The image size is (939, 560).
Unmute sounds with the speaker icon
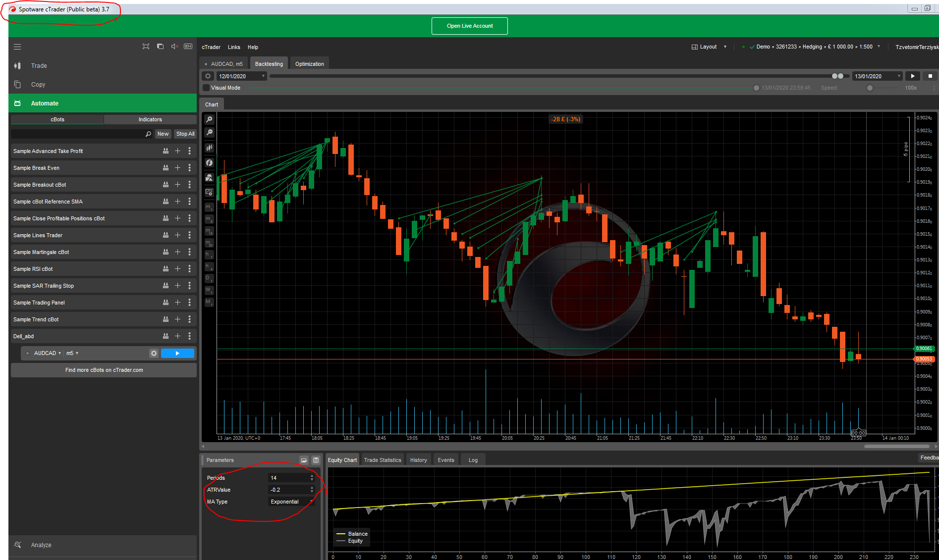[174, 47]
